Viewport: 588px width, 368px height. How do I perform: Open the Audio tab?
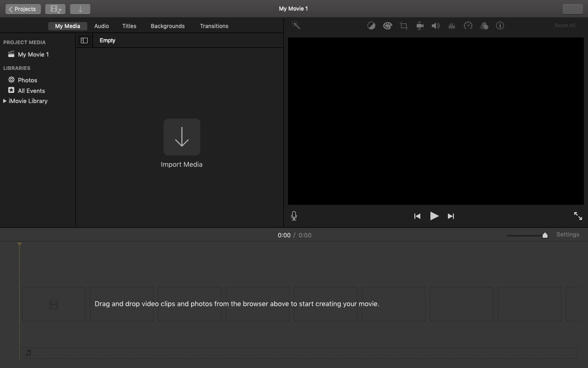(x=102, y=26)
